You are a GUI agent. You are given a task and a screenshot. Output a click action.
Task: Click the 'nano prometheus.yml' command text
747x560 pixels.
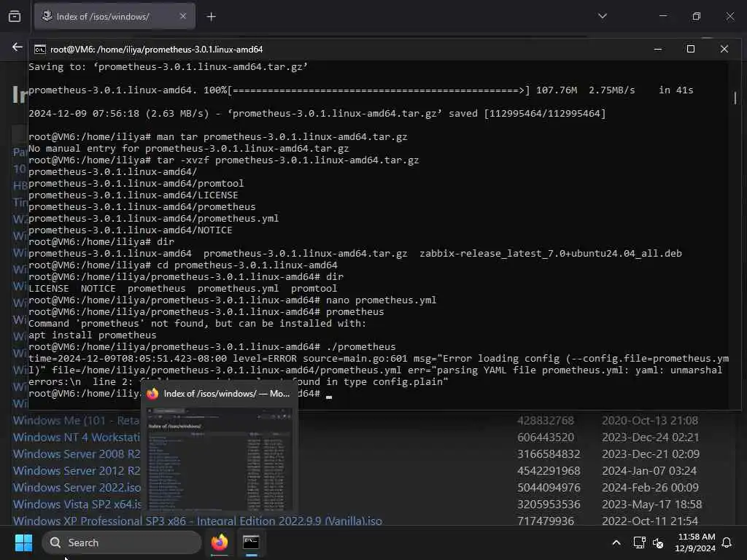pyautogui.click(x=381, y=300)
